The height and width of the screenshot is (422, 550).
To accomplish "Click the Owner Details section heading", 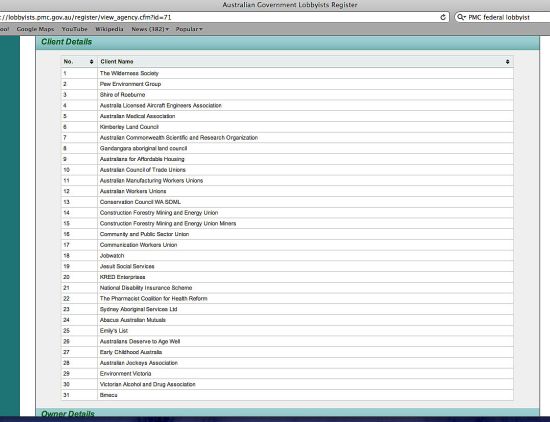I will point(68,414).
